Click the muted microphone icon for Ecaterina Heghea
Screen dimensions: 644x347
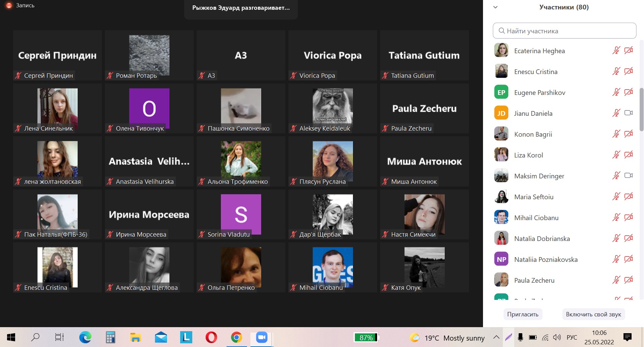pos(616,51)
